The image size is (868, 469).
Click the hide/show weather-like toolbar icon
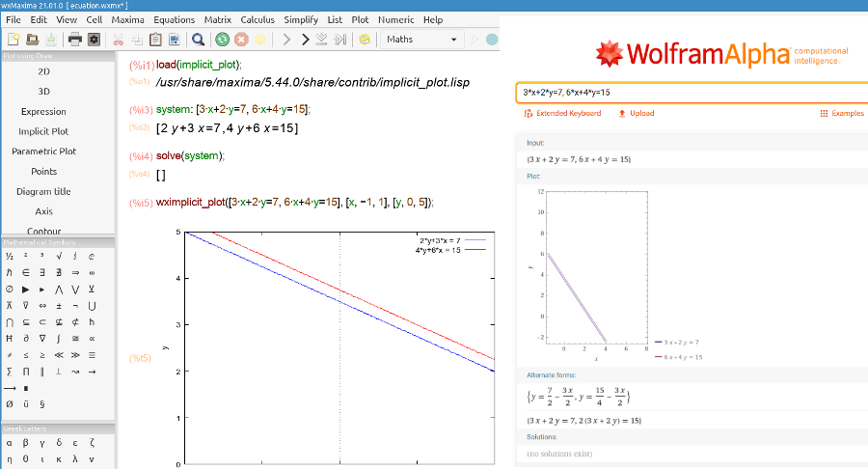365,40
